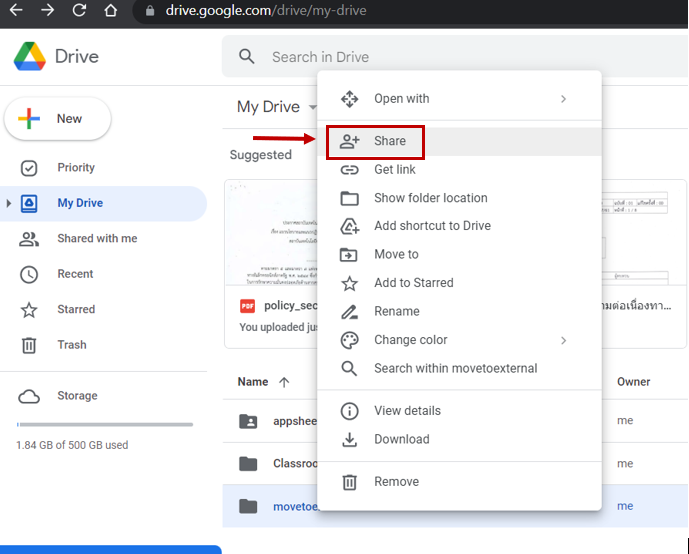Image resolution: width=689 pixels, height=554 pixels.
Task: Click the Remove trash can icon
Action: point(349,482)
